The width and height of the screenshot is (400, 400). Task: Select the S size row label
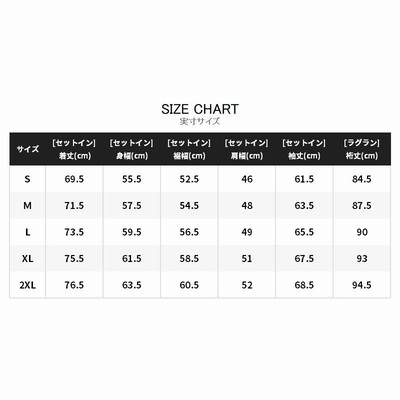pyautogui.click(x=27, y=179)
